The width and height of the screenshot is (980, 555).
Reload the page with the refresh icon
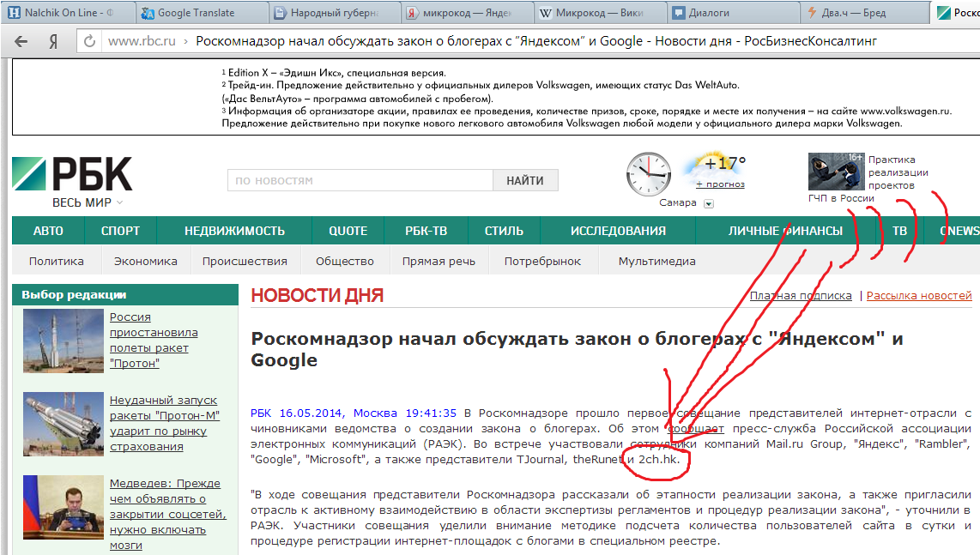click(x=89, y=41)
